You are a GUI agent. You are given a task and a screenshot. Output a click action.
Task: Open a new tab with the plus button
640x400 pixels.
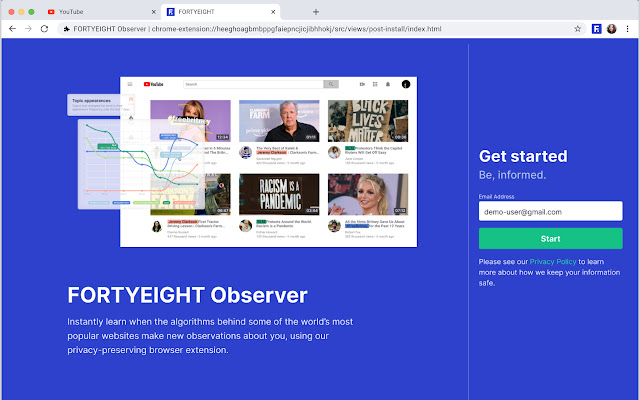point(316,12)
